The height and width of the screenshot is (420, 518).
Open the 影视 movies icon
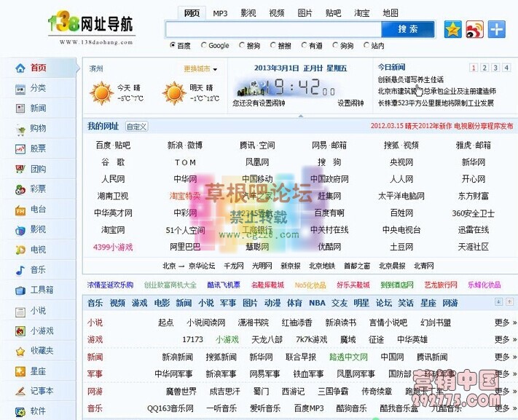20,230
